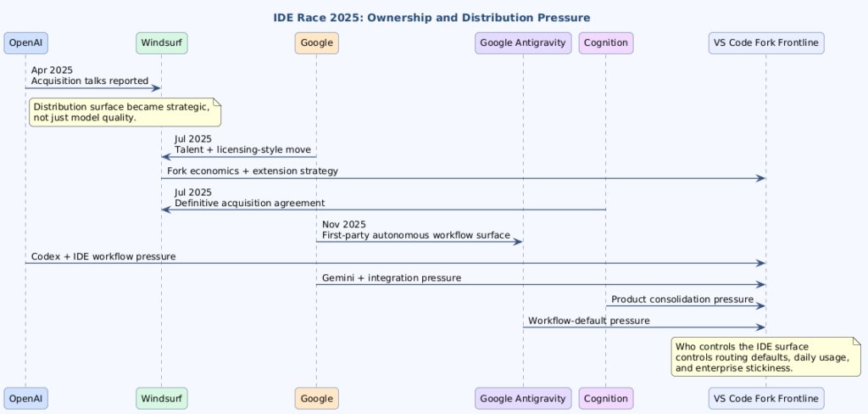868x414 pixels.
Task: Click the top OpenAI participant box
Action: [25, 42]
